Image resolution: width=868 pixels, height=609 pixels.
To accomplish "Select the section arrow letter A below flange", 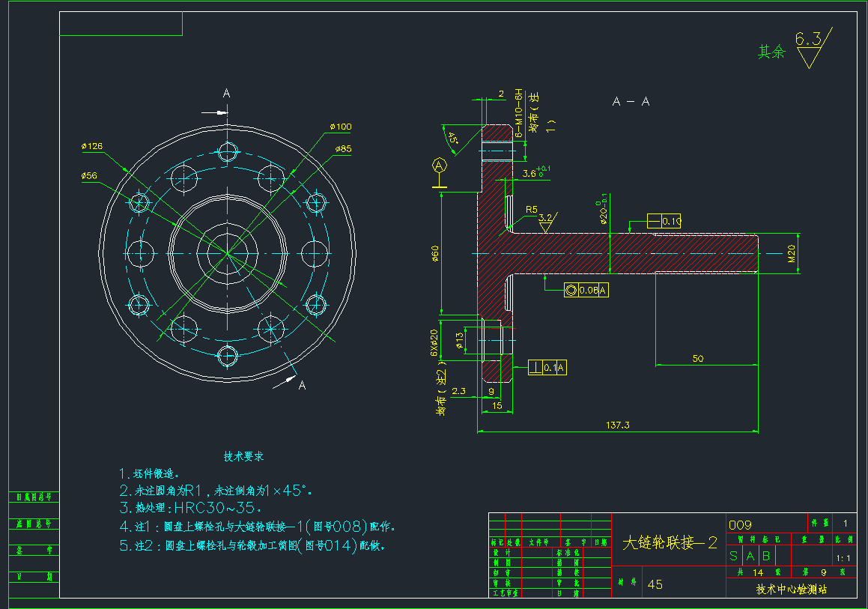I will pos(303,385).
